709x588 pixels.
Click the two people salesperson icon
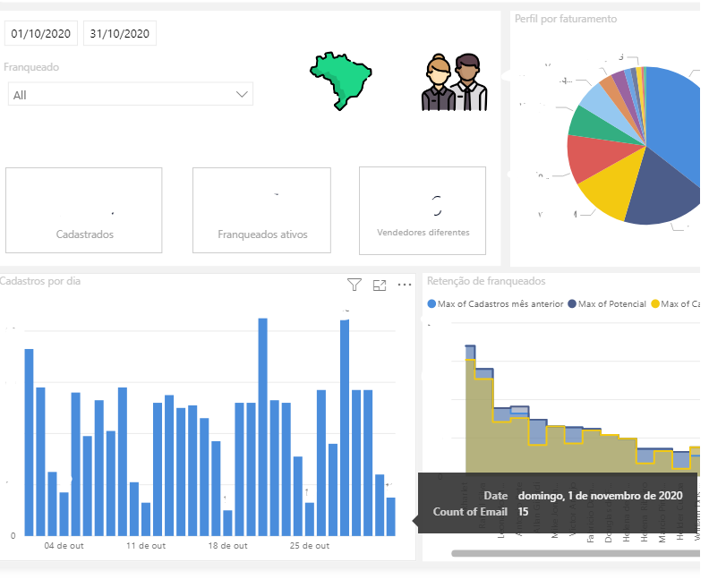click(x=455, y=81)
